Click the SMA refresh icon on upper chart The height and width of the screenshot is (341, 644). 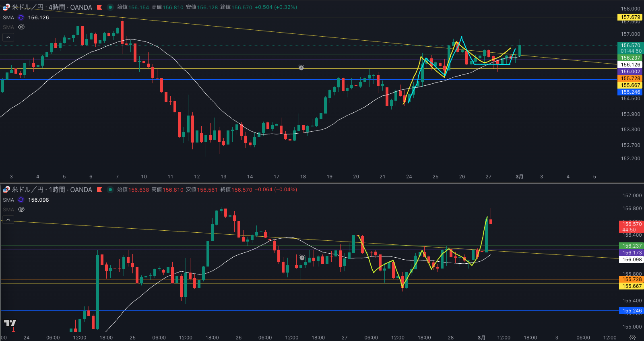coord(21,17)
